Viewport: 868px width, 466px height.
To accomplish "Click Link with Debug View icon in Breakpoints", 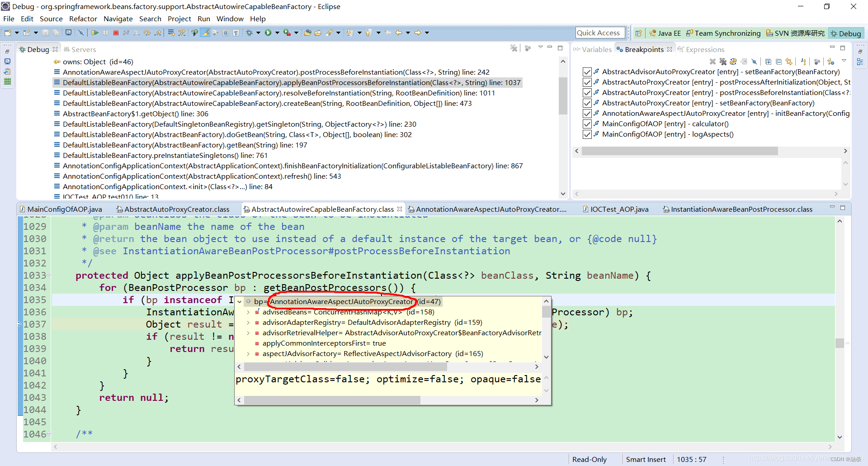I will click(x=789, y=62).
